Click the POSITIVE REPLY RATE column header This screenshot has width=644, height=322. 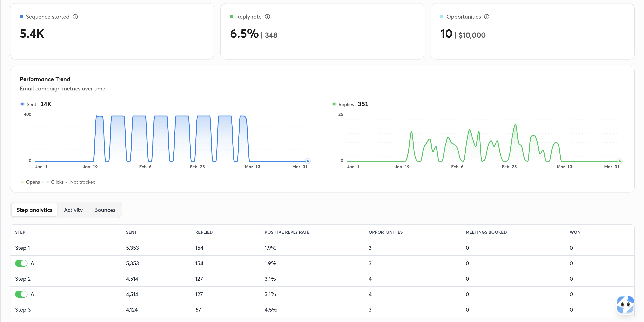click(x=287, y=232)
